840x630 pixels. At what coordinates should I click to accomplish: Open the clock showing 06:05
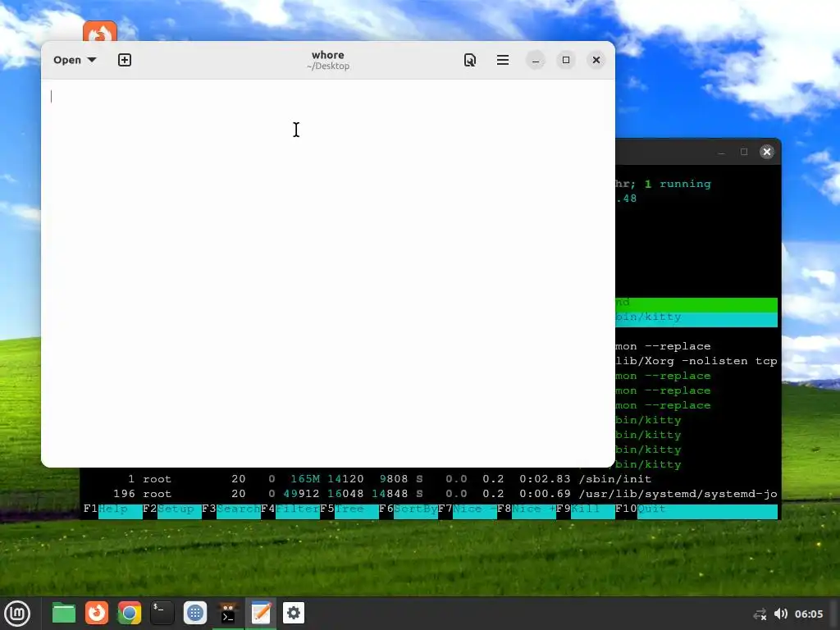(x=808, y=614)
